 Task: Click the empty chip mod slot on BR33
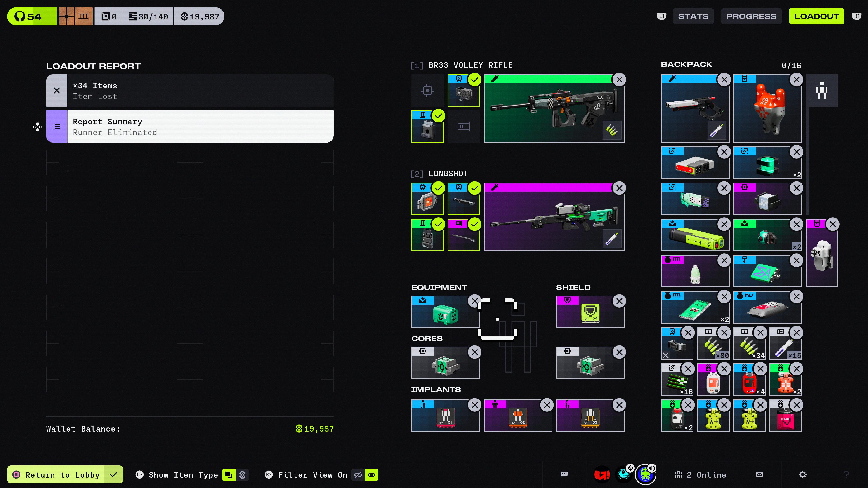pyautogui.click(x=427, y=90)
